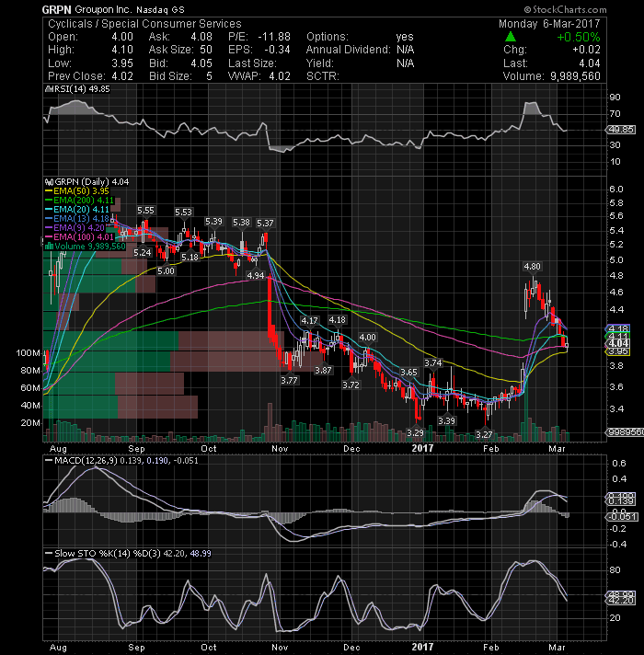Click the MACD(12,26,9) indicator label
The height and width of the screenshot is (655, 644).
tap(86, 460)
